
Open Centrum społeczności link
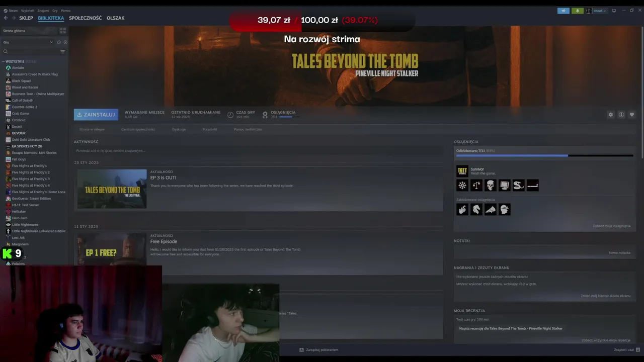coord(138,129)
